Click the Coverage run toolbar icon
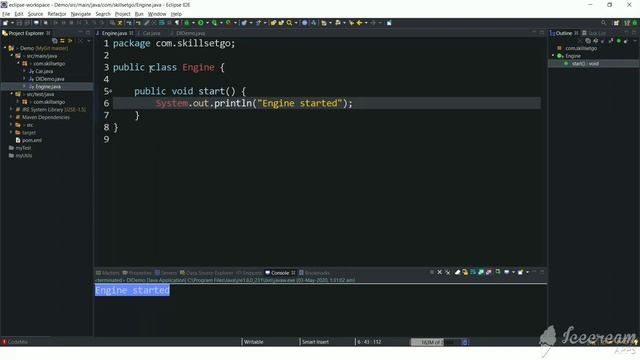The height and width of the screenshot is (360, 640). click(x=214, y=23)
